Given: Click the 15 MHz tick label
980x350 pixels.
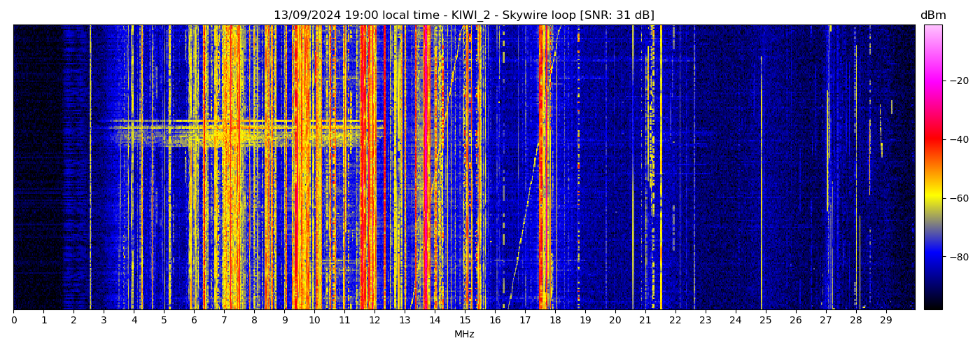Looking at the screenshot, I should tap(465, 321).
